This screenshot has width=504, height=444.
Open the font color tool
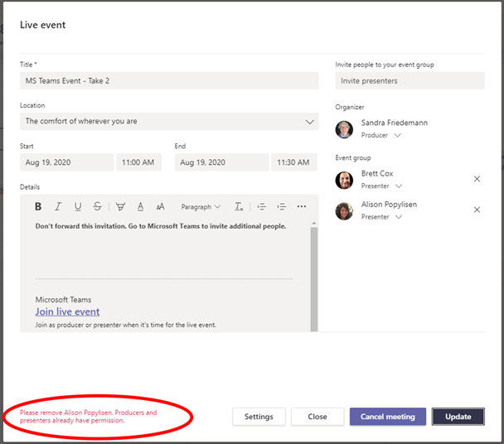[140, 206]
